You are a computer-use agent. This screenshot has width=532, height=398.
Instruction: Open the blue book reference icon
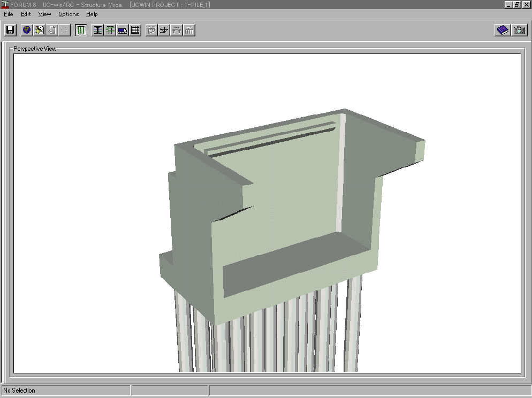point(503,30)
